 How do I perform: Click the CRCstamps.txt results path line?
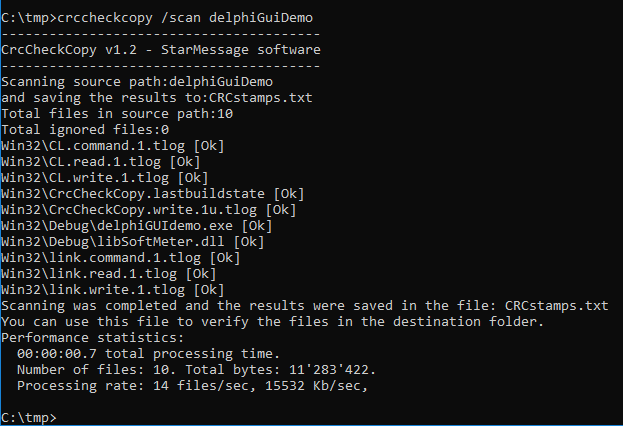[x=157, y=98]
